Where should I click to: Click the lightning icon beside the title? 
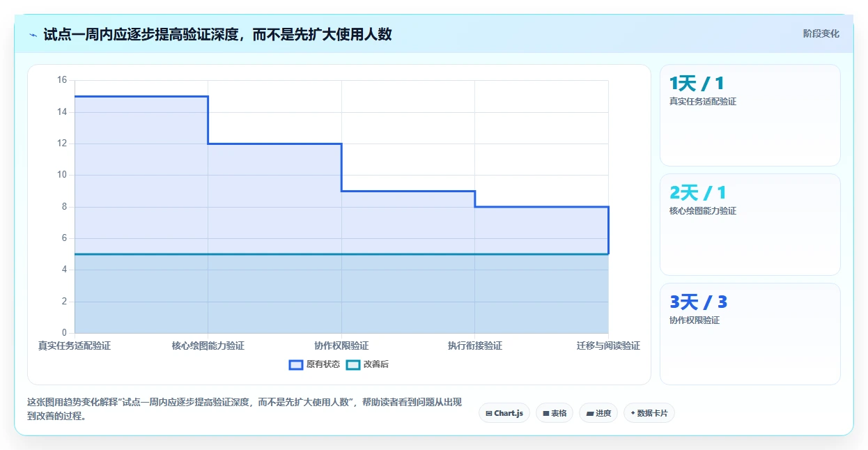click(x=33, y=34)
